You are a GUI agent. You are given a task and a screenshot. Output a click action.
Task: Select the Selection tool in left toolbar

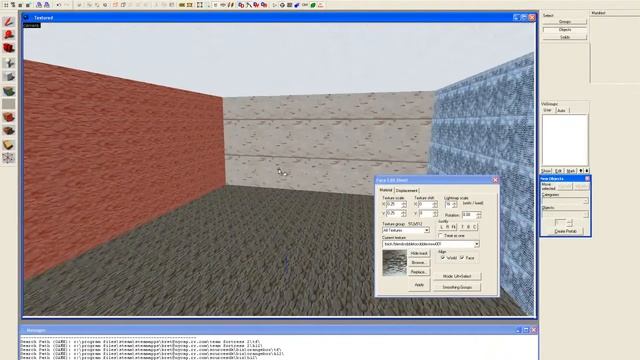coord(9,21)
